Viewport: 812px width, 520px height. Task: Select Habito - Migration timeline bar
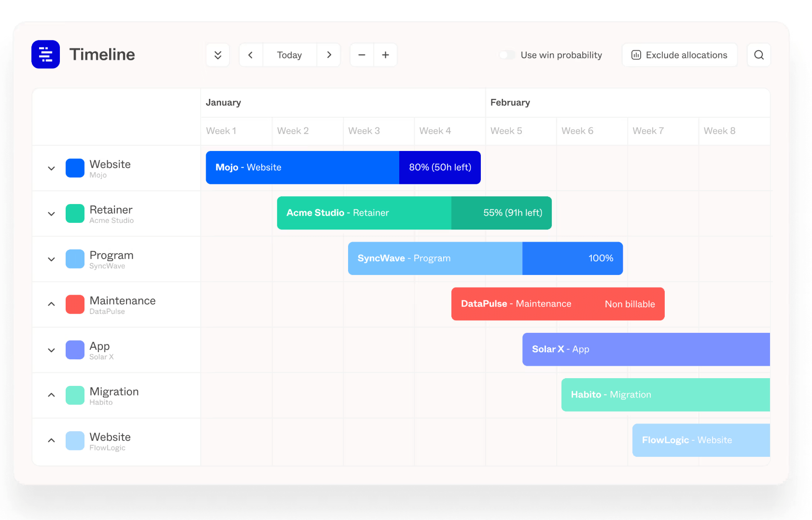pyautogui.click(x=666, y=395)
